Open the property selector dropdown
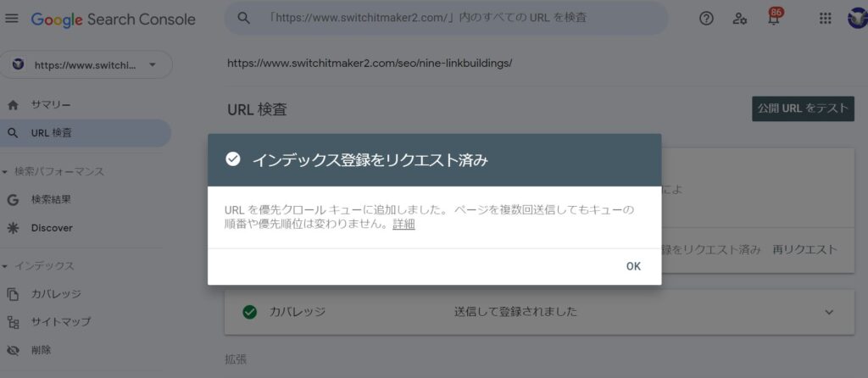Viewport: 868px width, 378px height. coord(86,64)
